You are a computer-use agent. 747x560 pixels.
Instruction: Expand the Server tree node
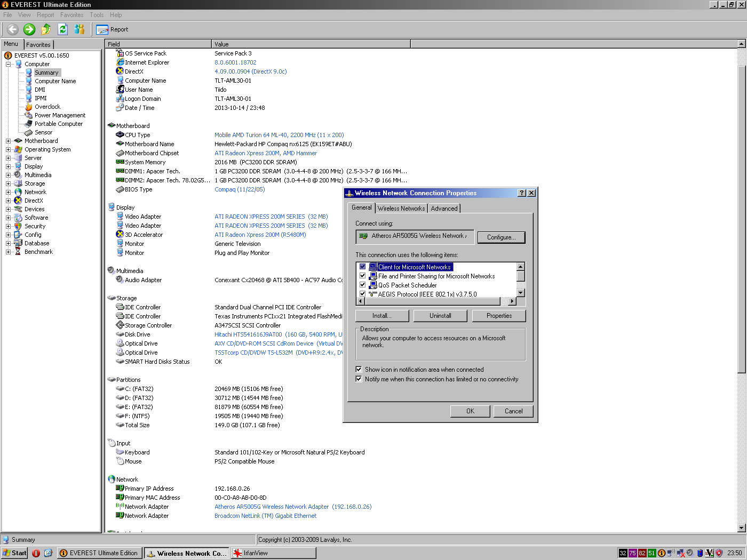[x=9, y=158]
